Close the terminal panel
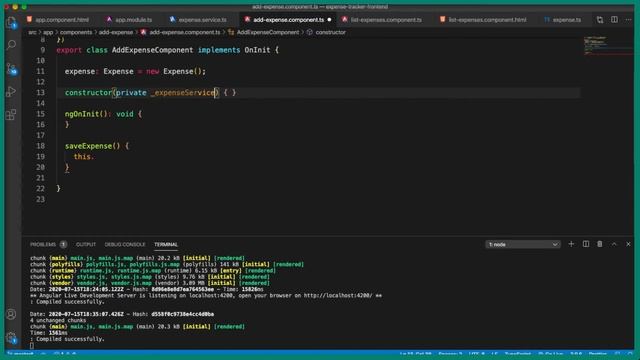The width and height of the screenshot is (640, 360). pyautogui.click(x=628, y=244)
